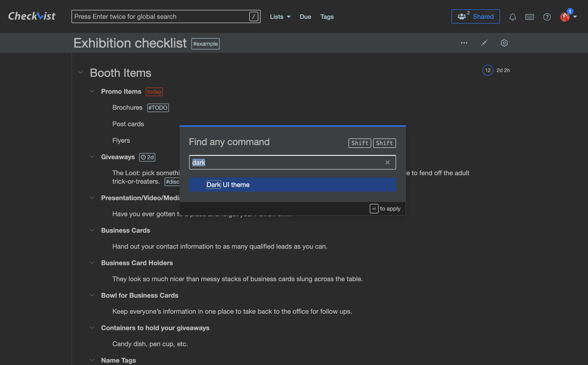Image resolution: width=588 pixels, height=365 pixels.
Task: Open the help question-mark icon
Action: point(547,17)
